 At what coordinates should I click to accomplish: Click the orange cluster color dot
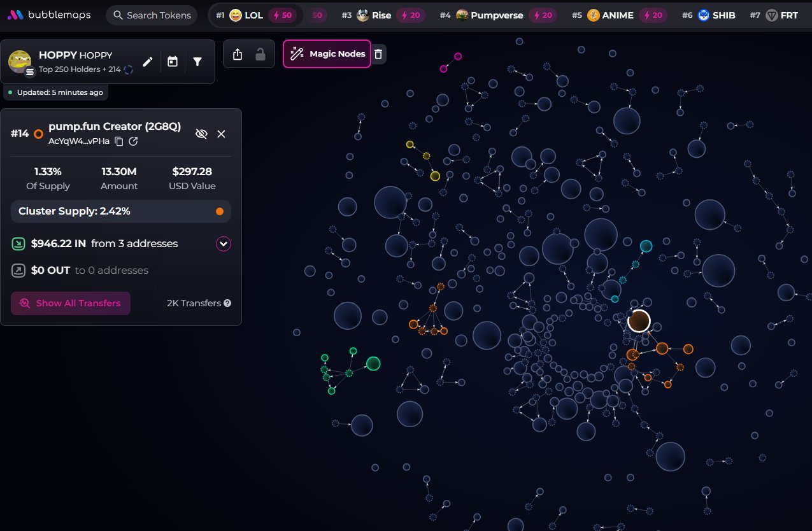tap(220, 211)
